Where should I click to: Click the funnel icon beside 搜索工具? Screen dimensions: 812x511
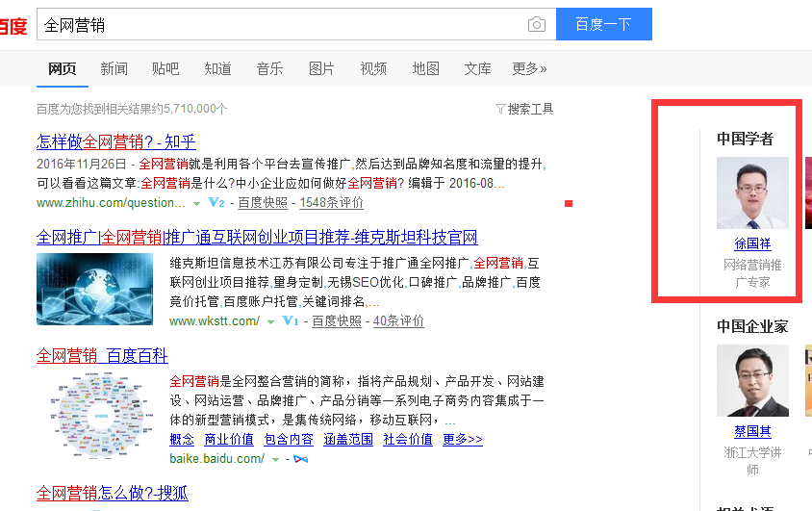[x=500, y=109]
